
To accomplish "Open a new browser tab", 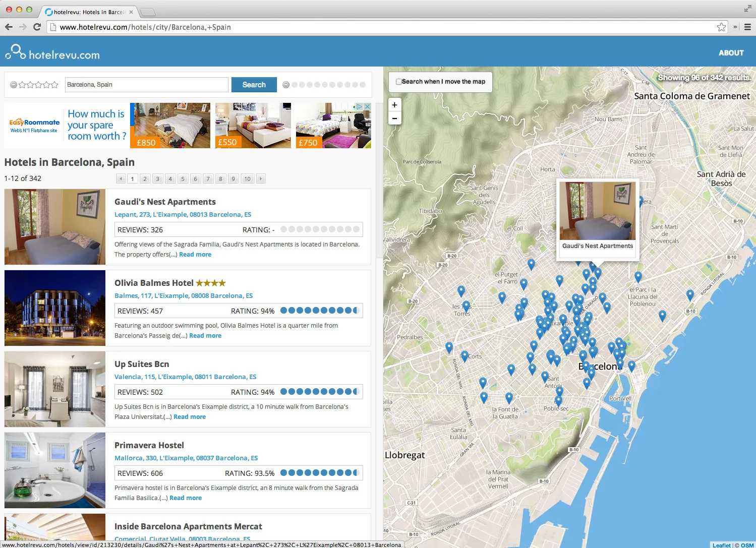I will point(147,12).
